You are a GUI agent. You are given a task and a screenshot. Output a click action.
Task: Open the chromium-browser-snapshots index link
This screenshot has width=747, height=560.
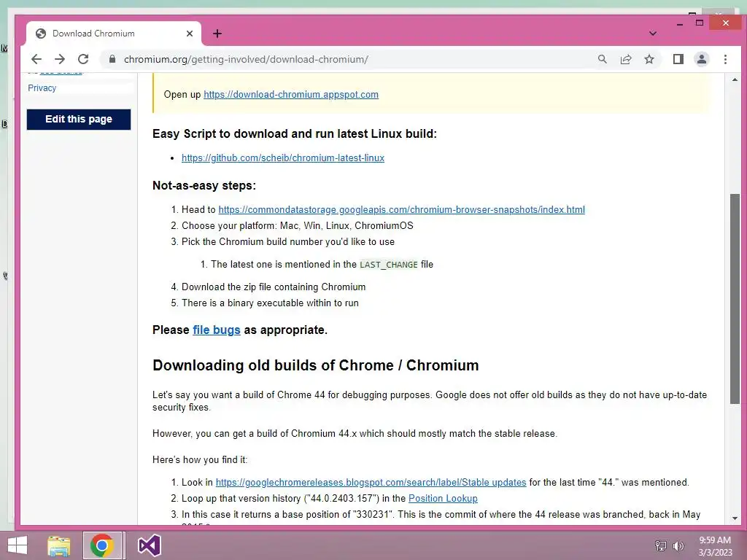(x=402, y=209)
